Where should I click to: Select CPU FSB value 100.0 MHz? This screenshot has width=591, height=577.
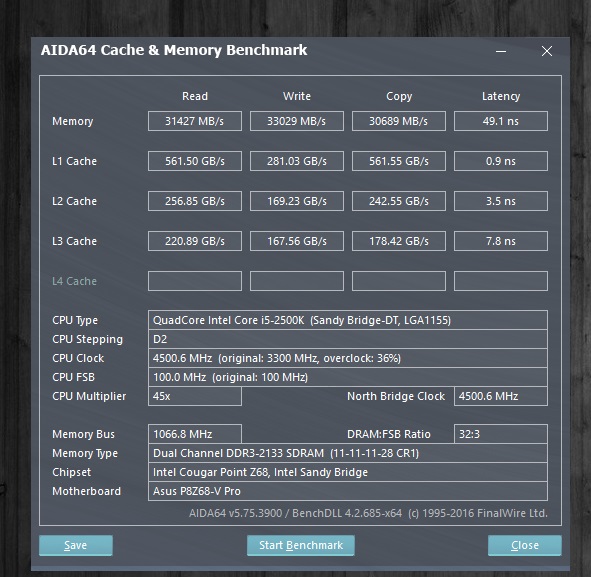click(x=348, y=377)
